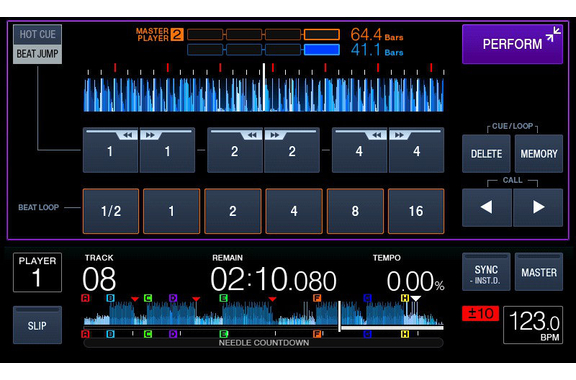Click red memory cue triangle between D and E
This screenshot has height=380, width=576.
tap(196, 299)
